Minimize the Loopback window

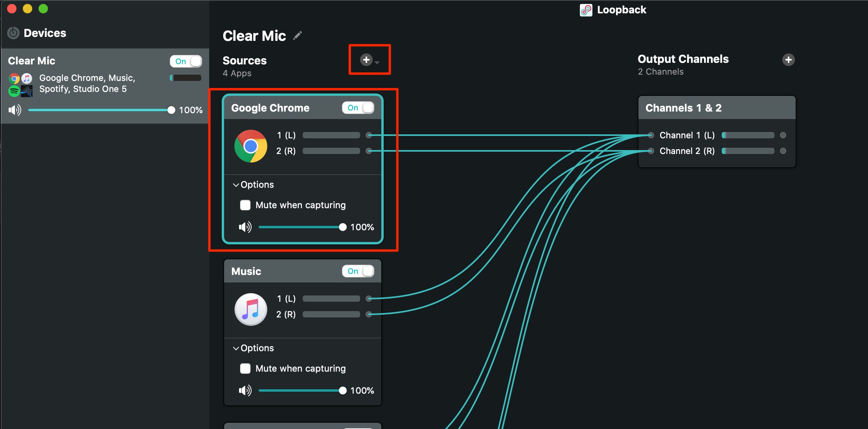28,9
